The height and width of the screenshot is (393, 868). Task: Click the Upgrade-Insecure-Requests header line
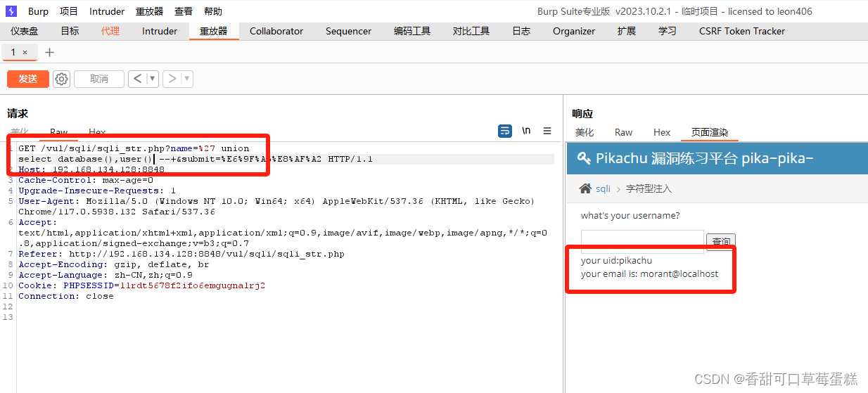point(97,191)
